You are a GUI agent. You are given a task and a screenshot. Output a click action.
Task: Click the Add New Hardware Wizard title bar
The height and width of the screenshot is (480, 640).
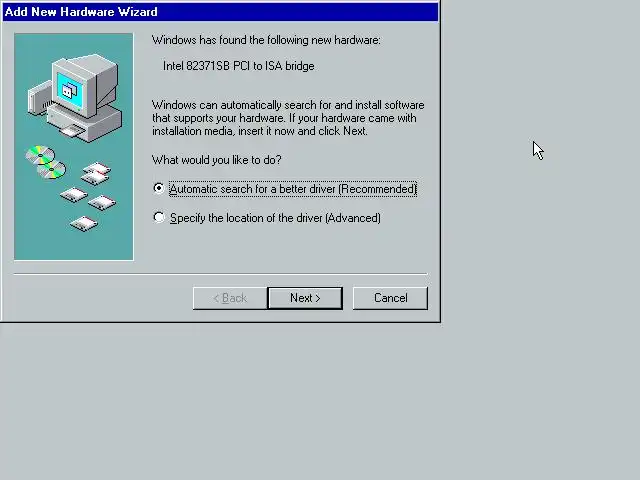220,11
